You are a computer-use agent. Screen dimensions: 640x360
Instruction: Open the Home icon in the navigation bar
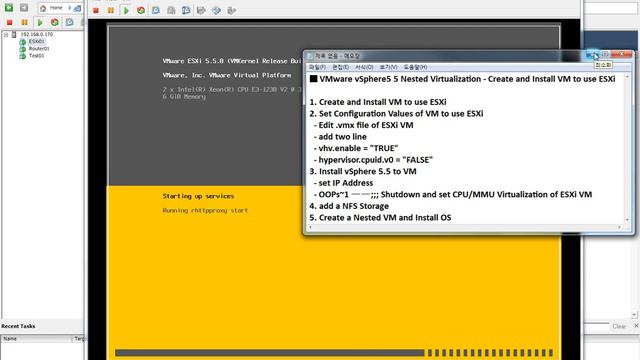(x=43, y=8)
